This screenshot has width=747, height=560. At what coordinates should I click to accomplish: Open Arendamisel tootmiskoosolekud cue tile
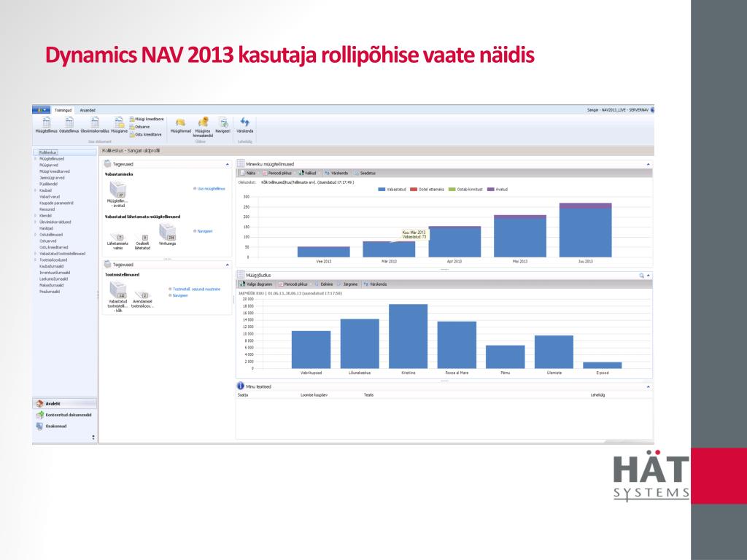(x=142, y=299)
